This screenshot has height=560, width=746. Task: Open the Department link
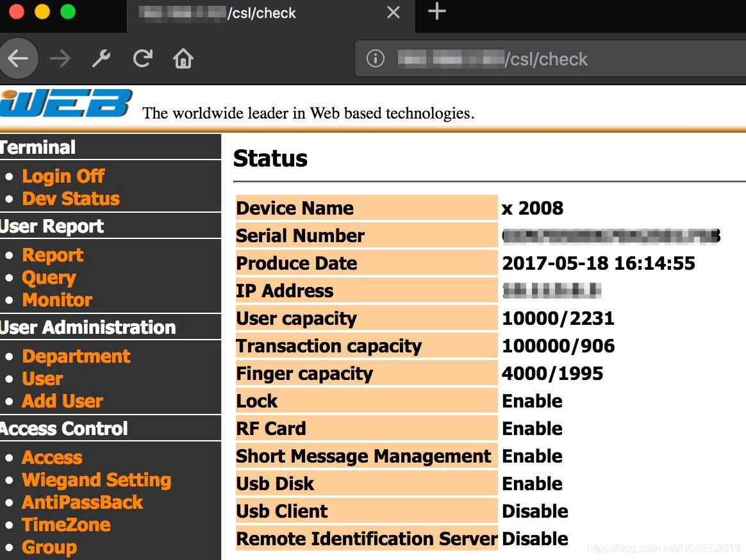(x=76, y=356)
